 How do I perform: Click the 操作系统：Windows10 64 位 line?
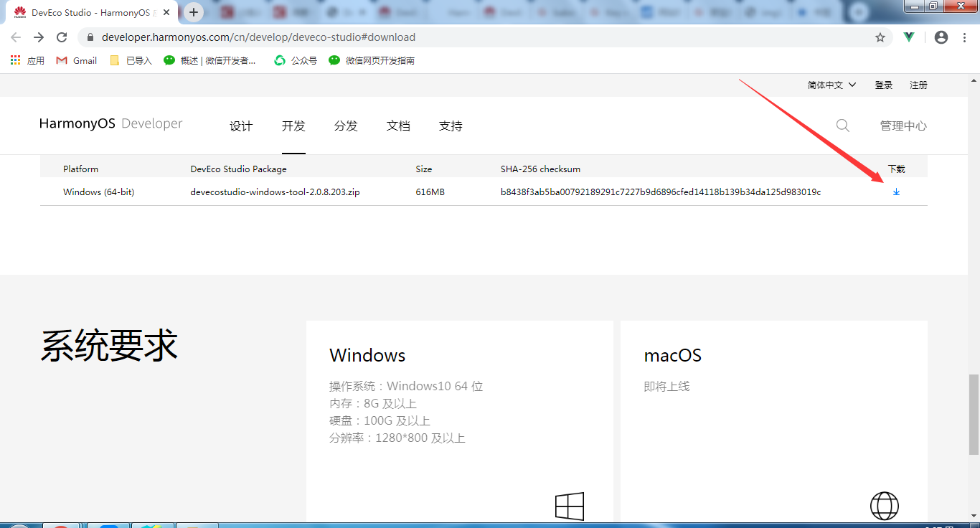pyautogui.click(x=406, y=386)
